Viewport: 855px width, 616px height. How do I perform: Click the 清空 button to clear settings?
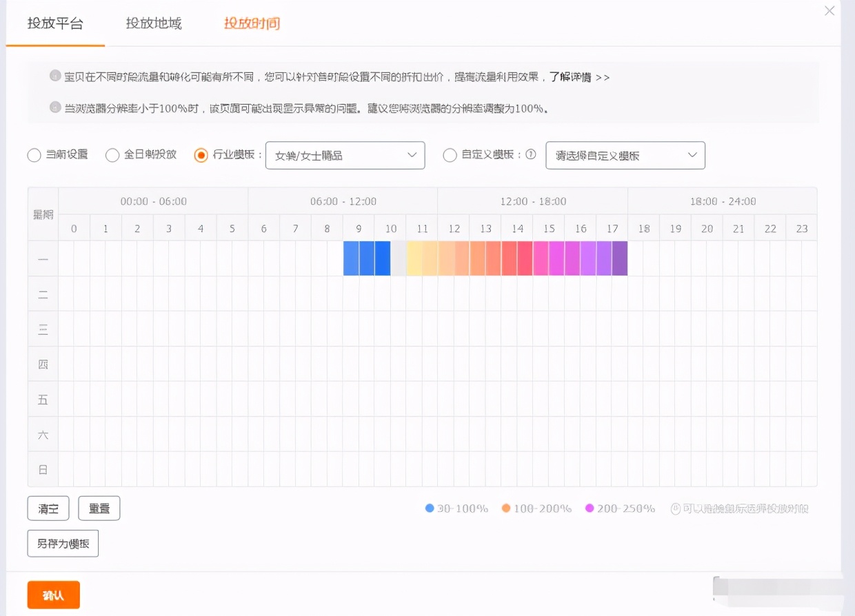48,508
